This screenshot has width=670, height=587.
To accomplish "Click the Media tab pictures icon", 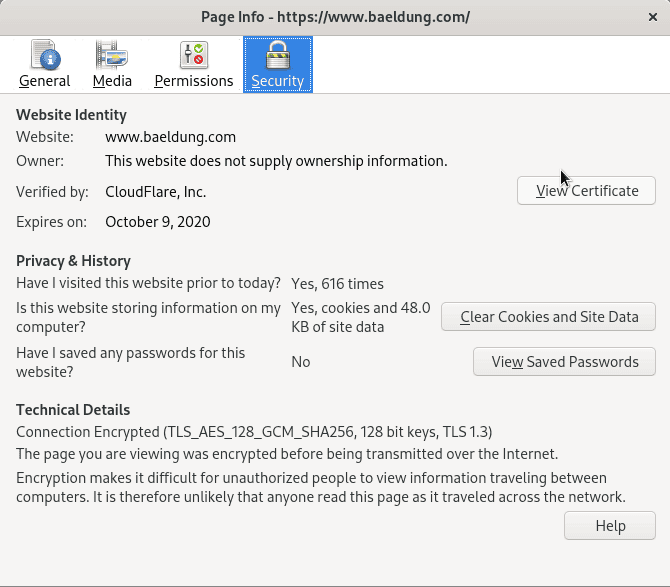I will pyautogui.click(x=112, y=54).
